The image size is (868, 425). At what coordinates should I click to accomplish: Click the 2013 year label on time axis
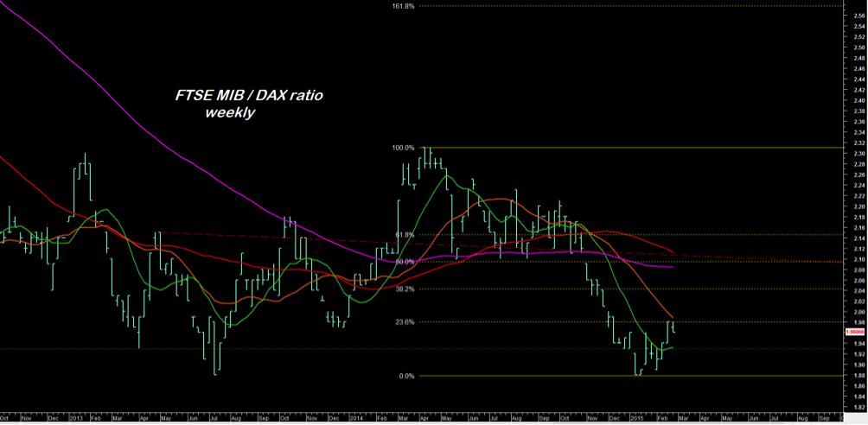tap(75, 418)
